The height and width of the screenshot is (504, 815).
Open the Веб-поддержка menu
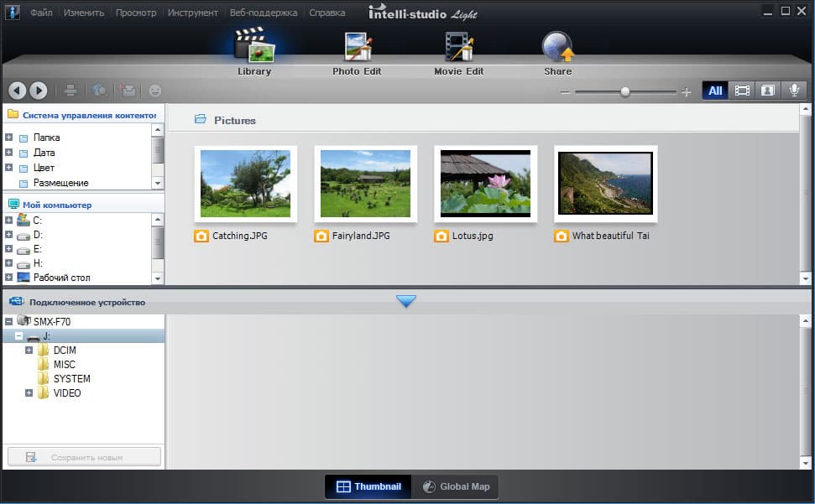pos(264,13)
